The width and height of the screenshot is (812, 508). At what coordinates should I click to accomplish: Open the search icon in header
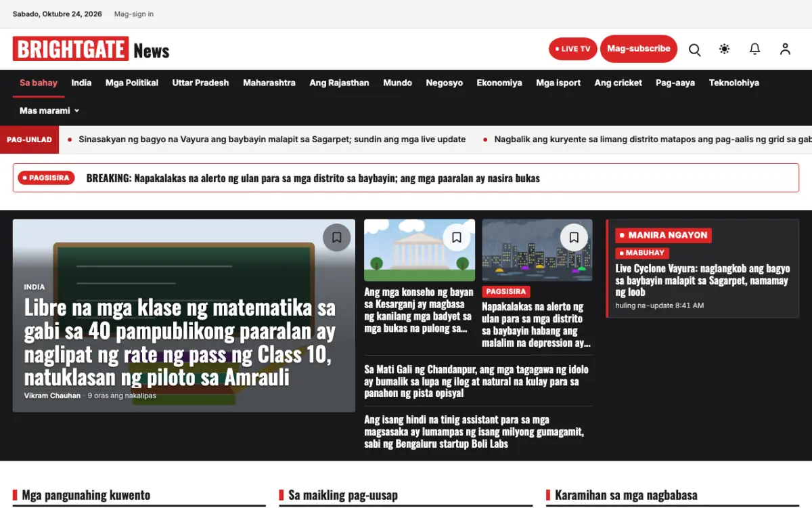coord(694,49)
